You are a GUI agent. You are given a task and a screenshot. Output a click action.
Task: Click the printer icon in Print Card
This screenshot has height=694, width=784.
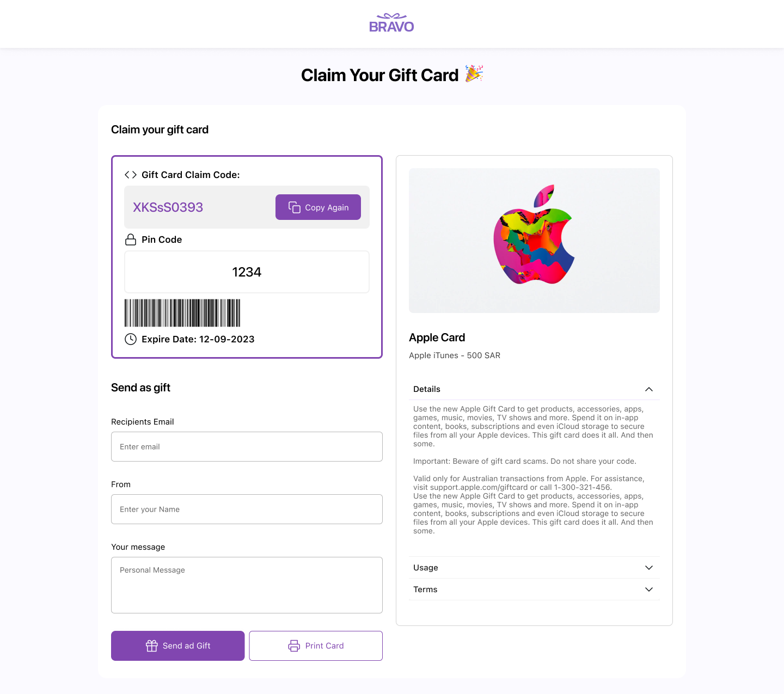[x=294, y=646]
